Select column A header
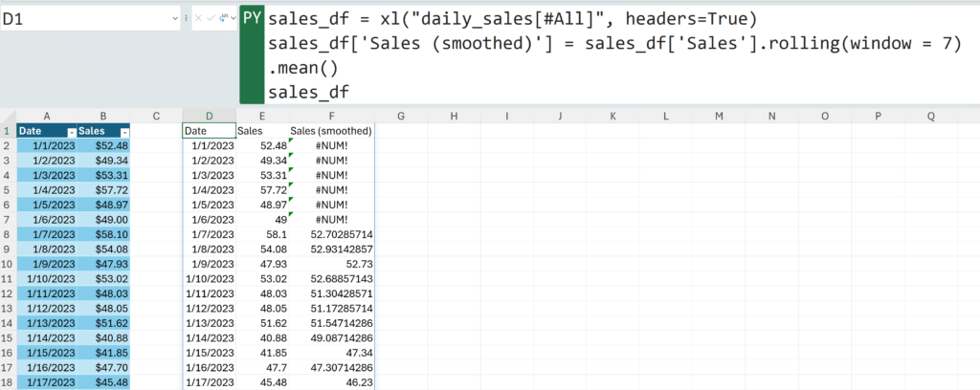 (x=47, y=116)
